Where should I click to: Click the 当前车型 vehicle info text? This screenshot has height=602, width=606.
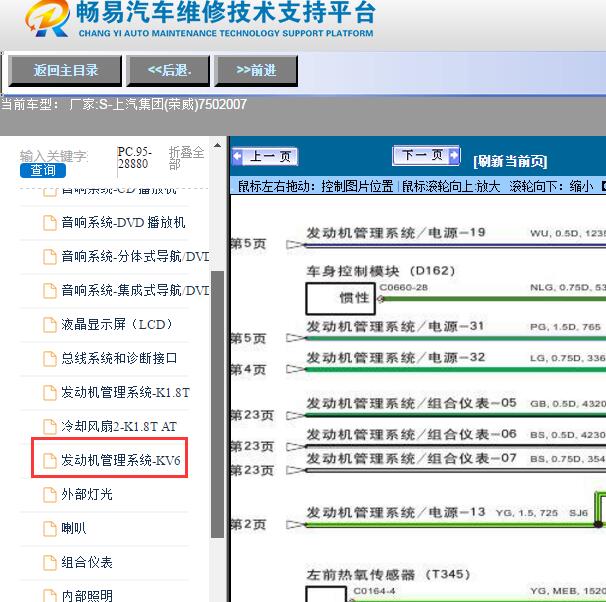pos(124,104)
